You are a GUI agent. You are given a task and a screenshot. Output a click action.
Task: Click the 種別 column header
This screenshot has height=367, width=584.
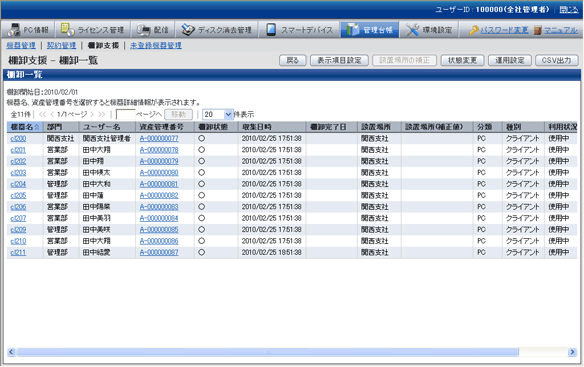click(x=523, y=127)
